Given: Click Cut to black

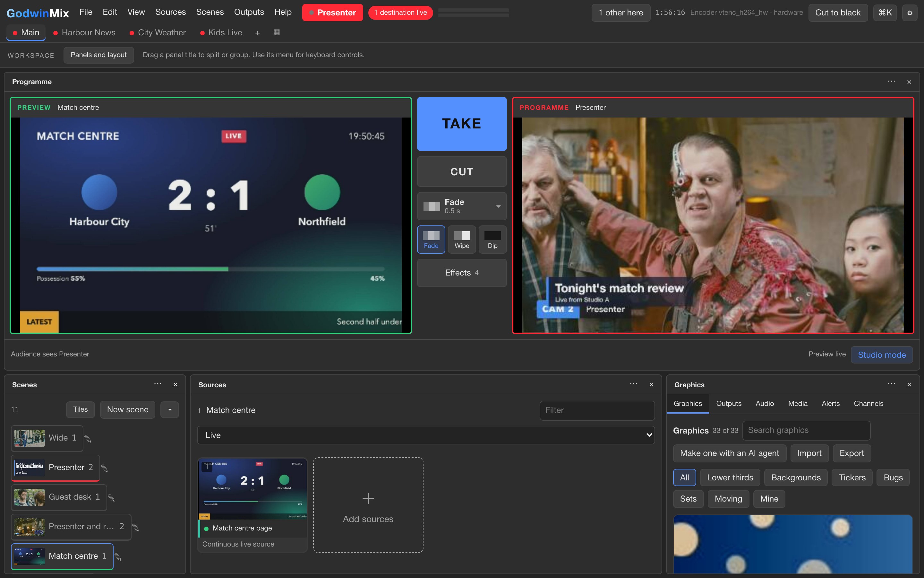Looking at the screenshot, I should point(838,13).
